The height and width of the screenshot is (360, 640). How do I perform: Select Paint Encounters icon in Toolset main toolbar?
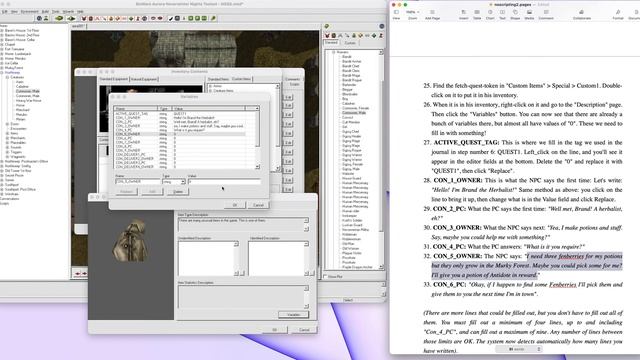(x=97, y=18)
